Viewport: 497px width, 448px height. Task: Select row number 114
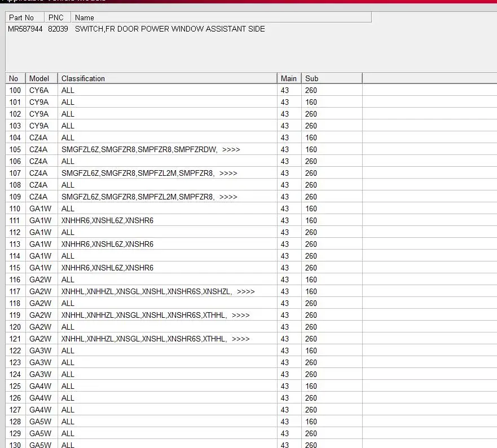[x=15, y=256]
